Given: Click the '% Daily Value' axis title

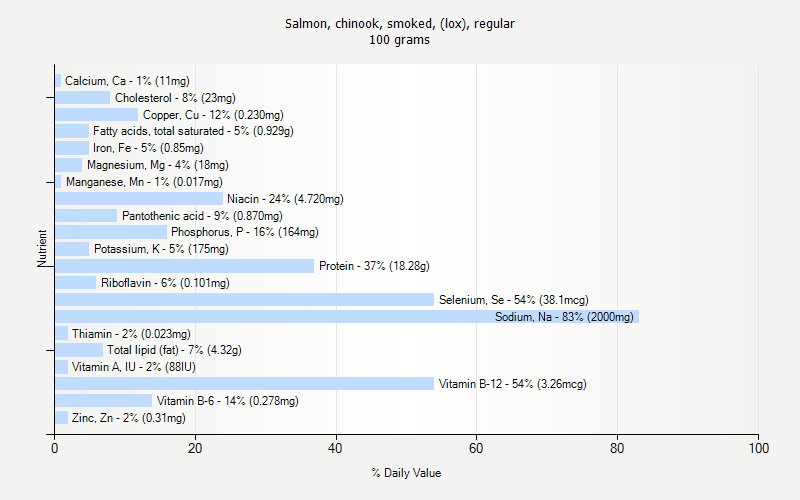Looking at the screenshot, I should coord(406,473).
